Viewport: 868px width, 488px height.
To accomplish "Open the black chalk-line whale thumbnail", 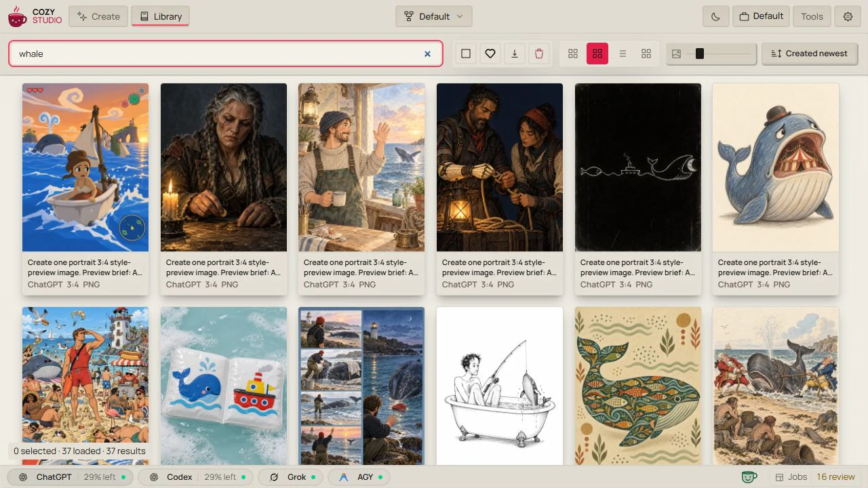I will tap(638, 167).
